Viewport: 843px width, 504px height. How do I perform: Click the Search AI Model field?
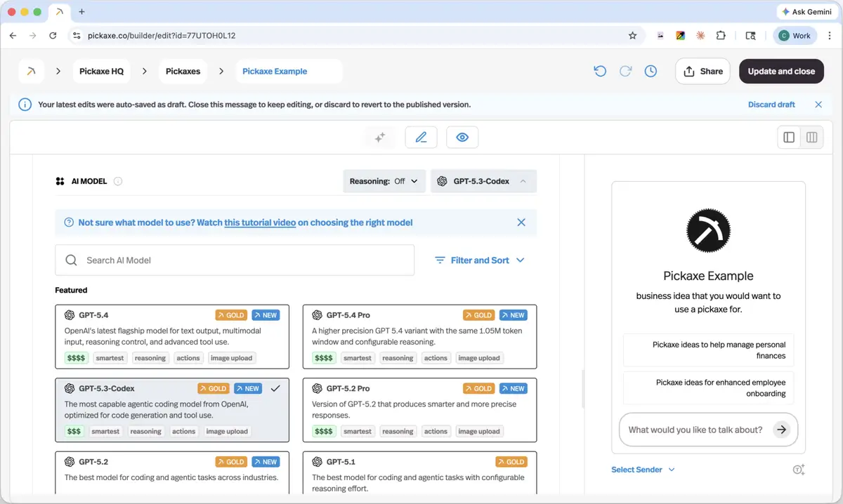(x=235, y=260)
